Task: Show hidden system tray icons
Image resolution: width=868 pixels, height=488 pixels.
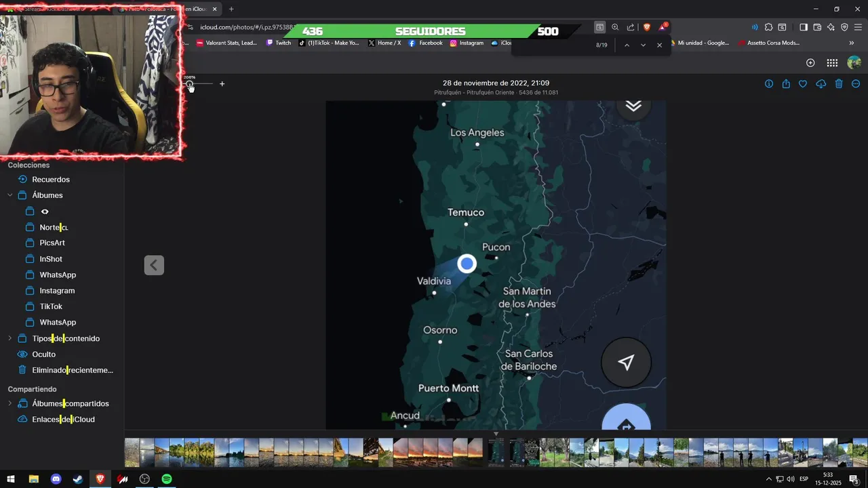Action: click(768, 479)
